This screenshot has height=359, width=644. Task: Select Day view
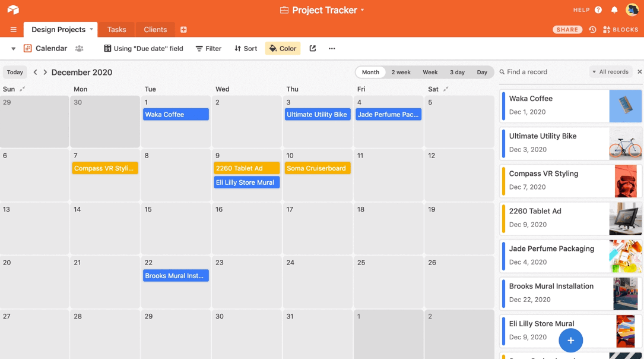coord(482,73)
